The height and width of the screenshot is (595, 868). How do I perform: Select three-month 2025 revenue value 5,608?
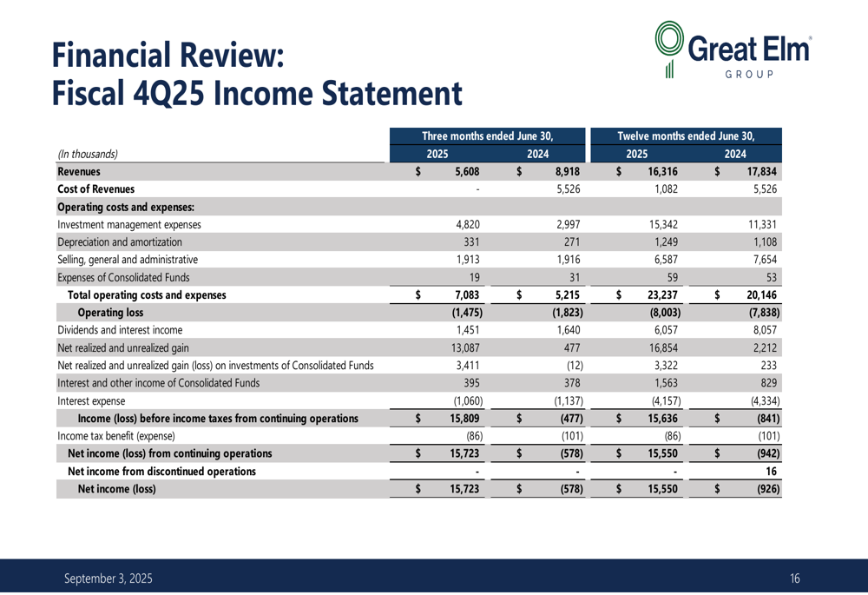pos(467,172)
